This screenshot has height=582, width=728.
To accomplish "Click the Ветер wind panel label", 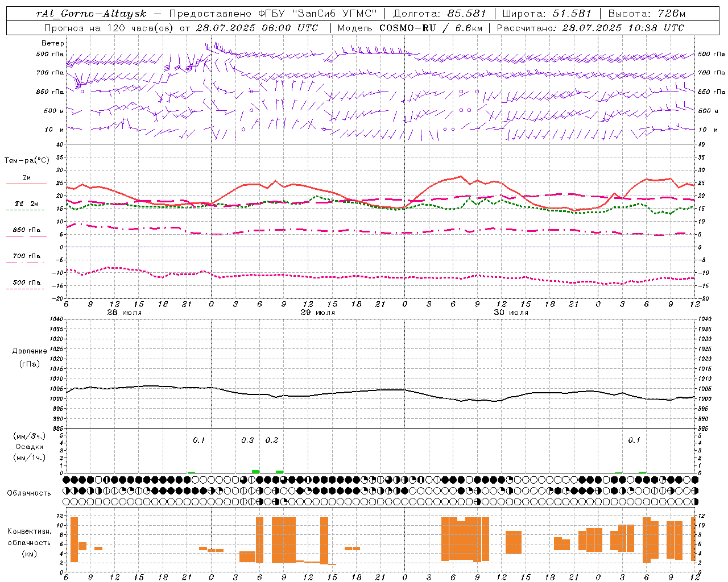I will (53, 43).
